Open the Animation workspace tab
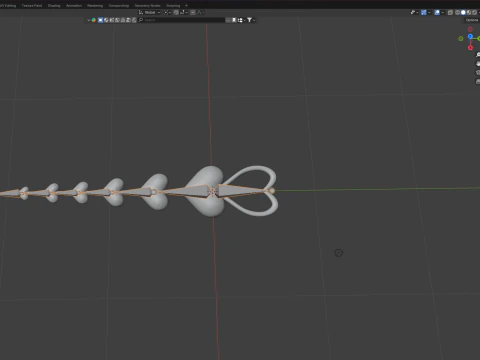The height and width of the screenshot is (360, 480). coord(74,6)
